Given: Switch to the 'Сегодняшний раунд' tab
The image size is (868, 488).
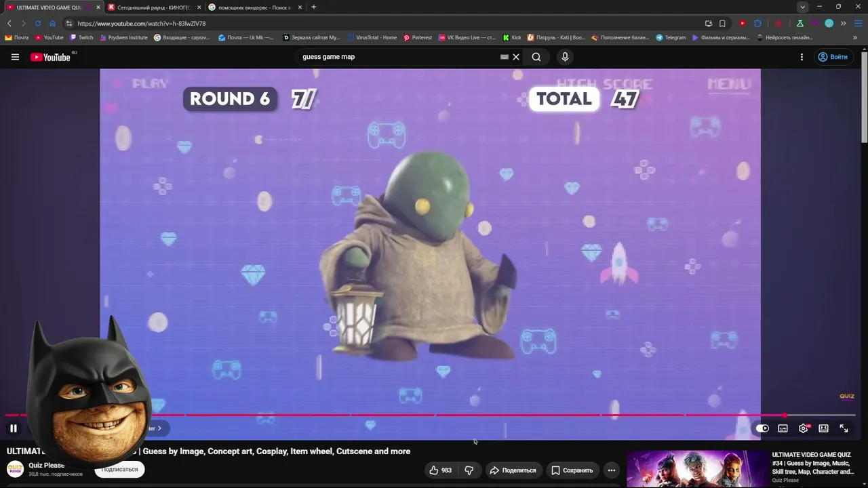Looking at the screenshot, I should click(x=154, y=7).
